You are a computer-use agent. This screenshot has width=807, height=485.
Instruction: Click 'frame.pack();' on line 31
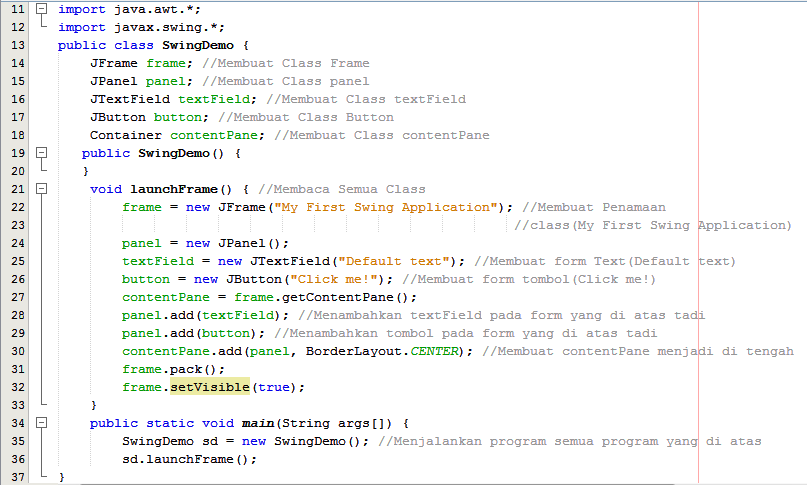(x=173, y=370)
